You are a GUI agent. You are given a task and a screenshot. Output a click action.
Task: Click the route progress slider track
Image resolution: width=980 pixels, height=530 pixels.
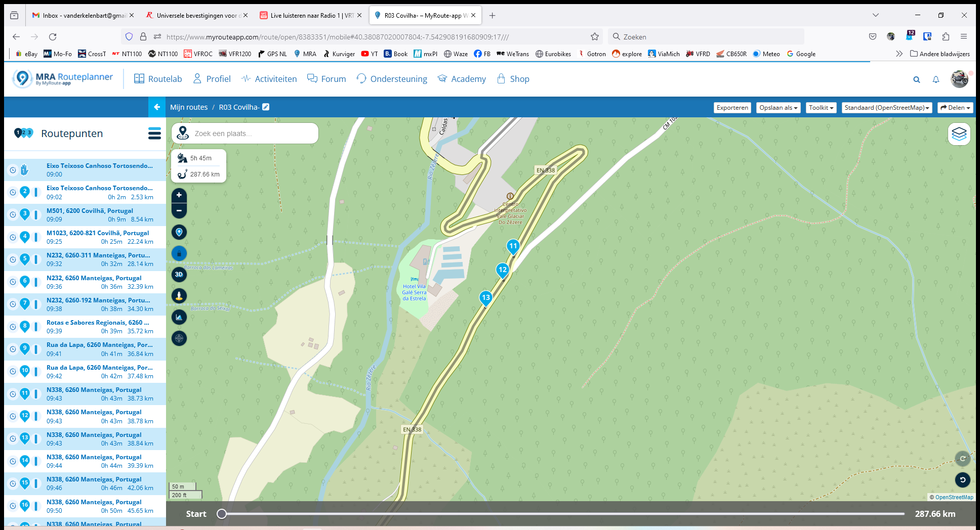(x=563, y=514)
